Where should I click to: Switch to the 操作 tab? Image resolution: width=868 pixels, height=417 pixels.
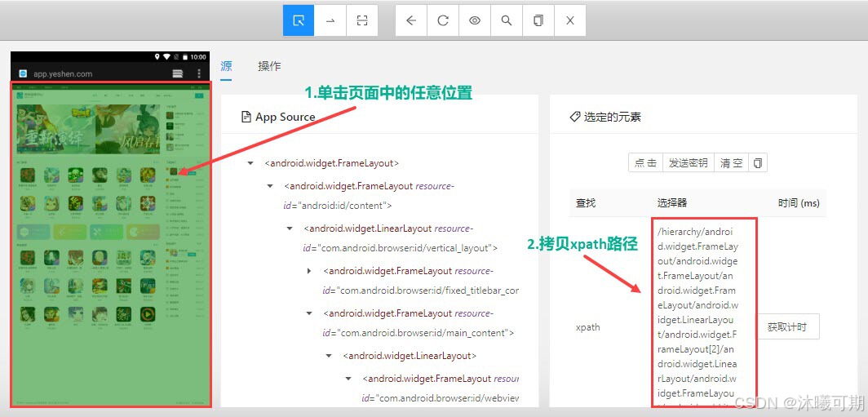269,66
